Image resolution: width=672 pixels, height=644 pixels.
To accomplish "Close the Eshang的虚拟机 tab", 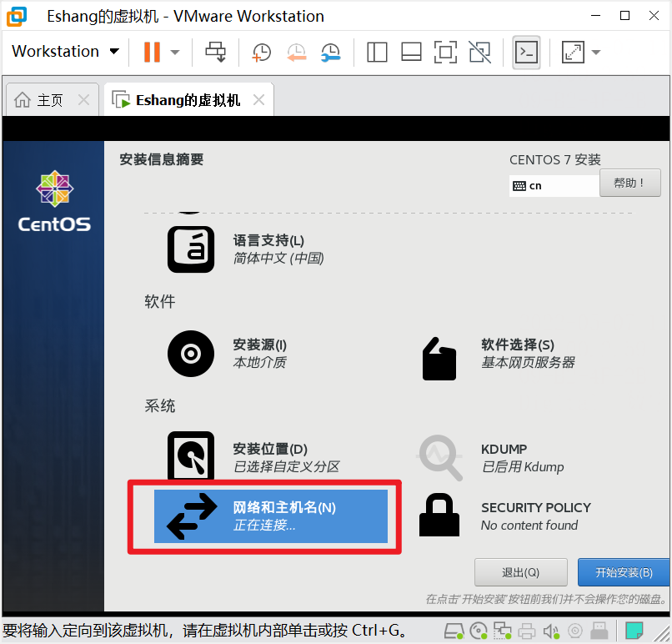I will point(258,100).
